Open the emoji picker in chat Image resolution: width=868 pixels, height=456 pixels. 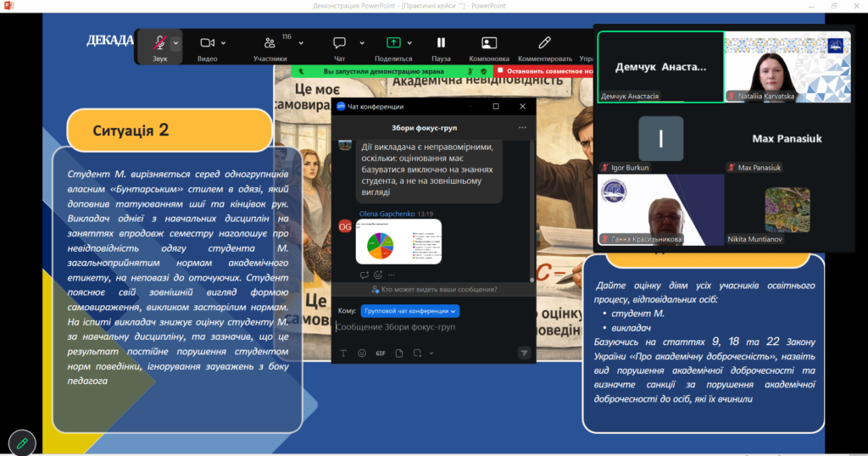click(362, 353)
